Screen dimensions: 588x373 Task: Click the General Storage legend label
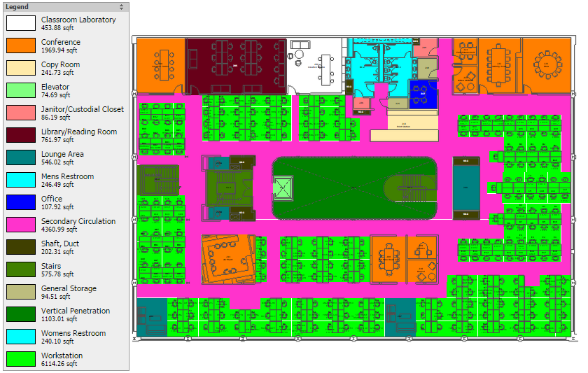(69, 288)
